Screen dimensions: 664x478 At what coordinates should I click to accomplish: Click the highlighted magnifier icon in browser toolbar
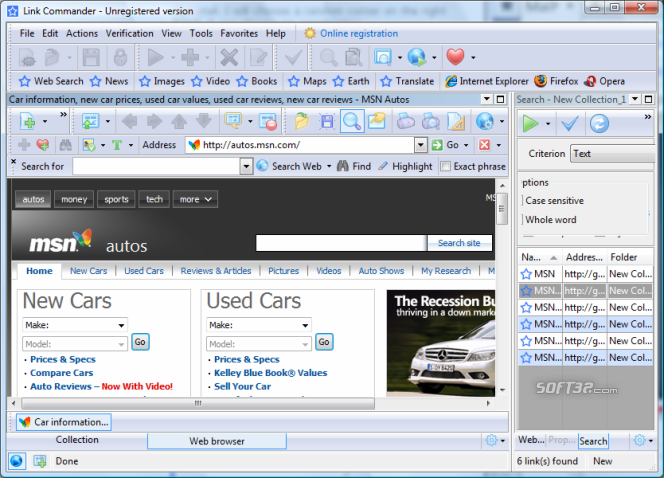click(x=352, y=121)
